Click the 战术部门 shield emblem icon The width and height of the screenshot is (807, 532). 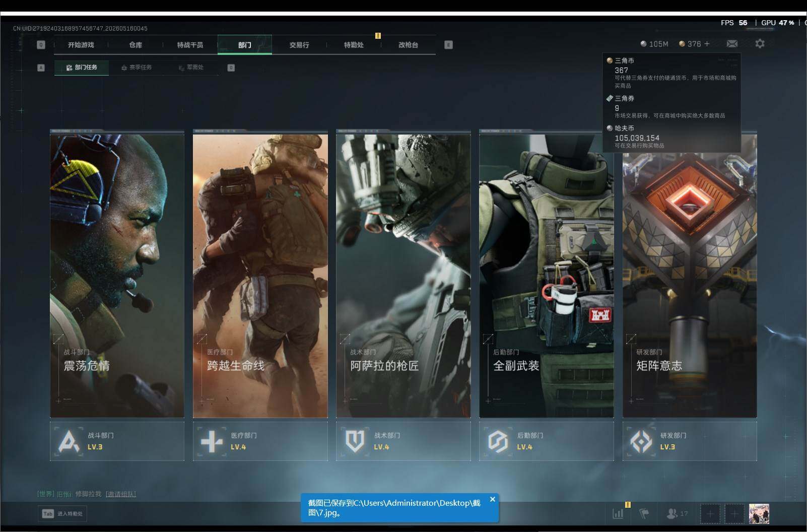click(355, 442)
